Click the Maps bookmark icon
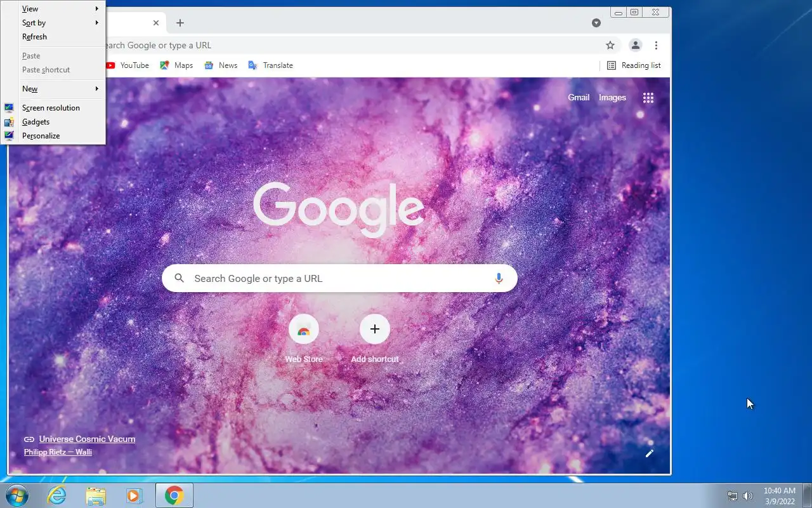The height and width of the screenshot is (508, 812). pos(165,65)
